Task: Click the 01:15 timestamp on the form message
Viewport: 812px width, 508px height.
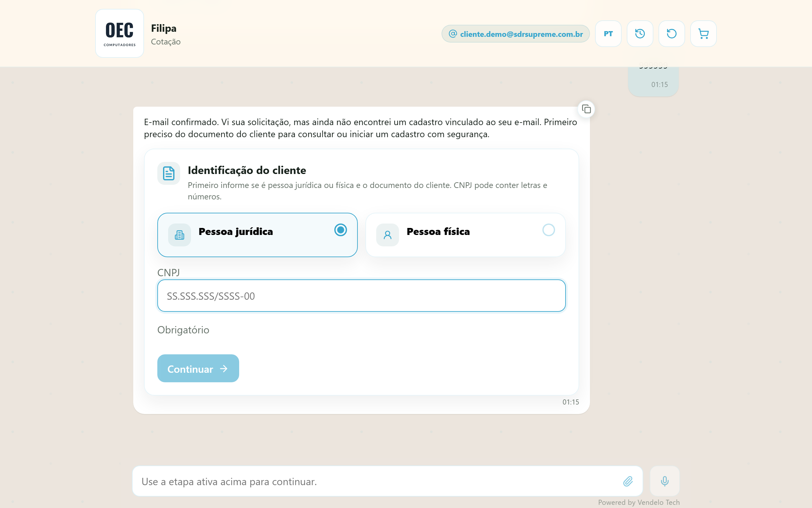Action: pyautogui.click(x=571, y=402)
